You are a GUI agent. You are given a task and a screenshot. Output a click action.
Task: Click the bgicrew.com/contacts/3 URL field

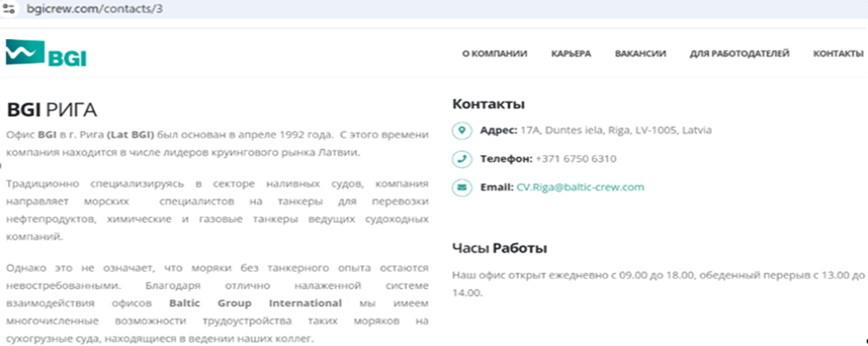(x=94, y=9)
